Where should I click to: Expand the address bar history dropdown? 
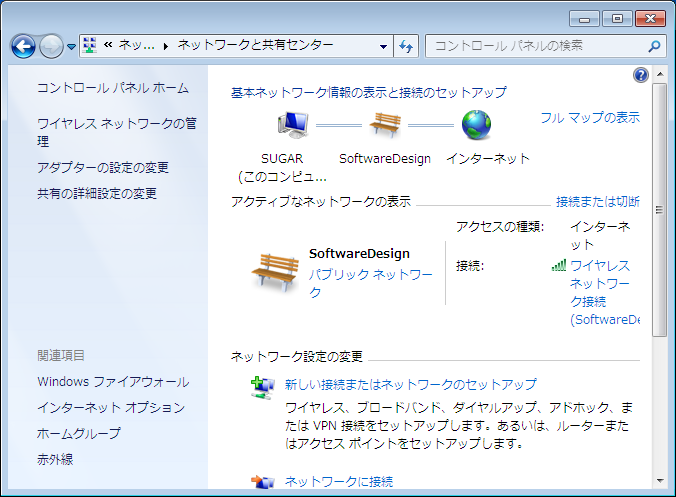(x=383, y=46)
